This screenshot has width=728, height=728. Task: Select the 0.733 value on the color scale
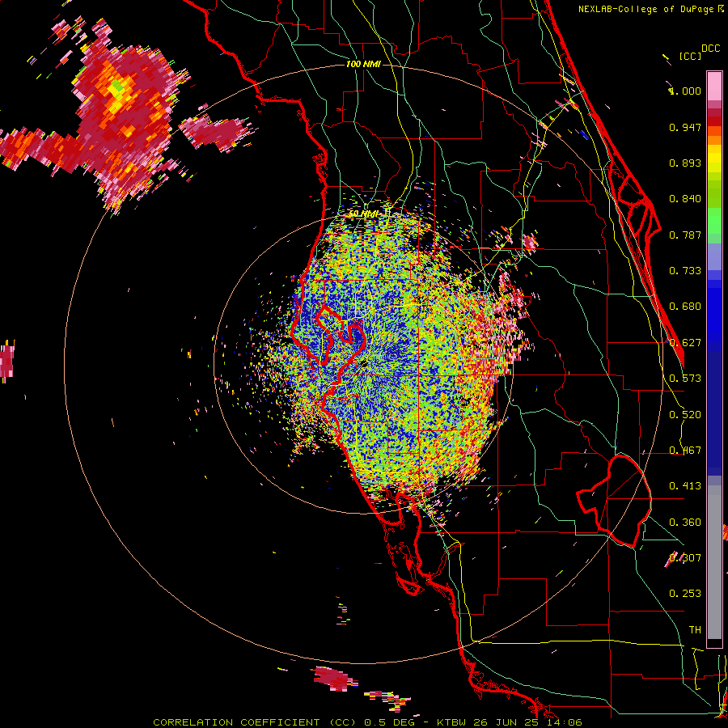coord(685,271)
